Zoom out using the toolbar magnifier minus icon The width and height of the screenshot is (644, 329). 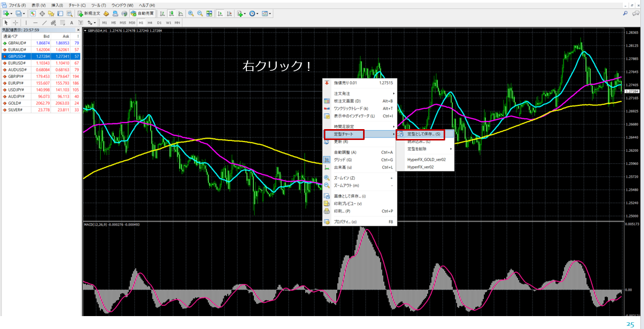click(199, 13)
